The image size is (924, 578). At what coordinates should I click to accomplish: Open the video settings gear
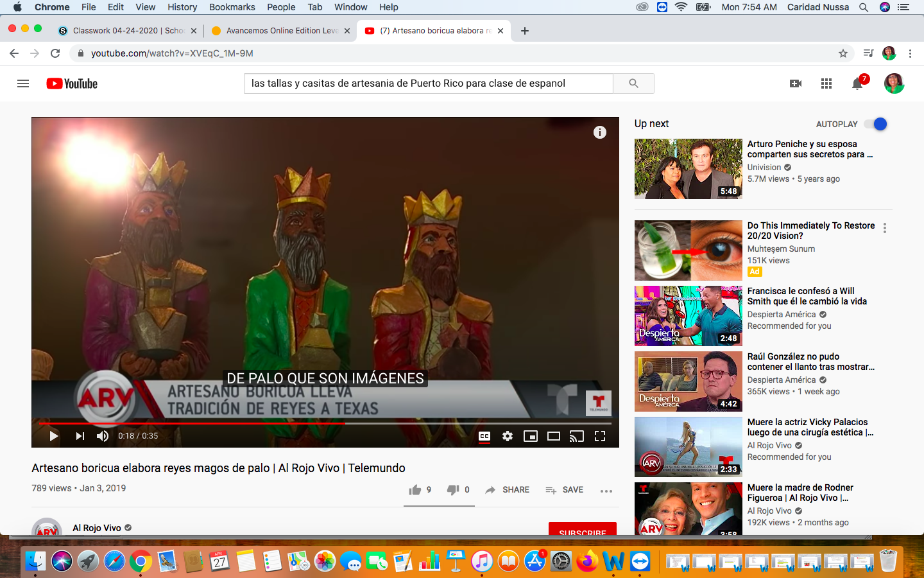tap(508, 436)
